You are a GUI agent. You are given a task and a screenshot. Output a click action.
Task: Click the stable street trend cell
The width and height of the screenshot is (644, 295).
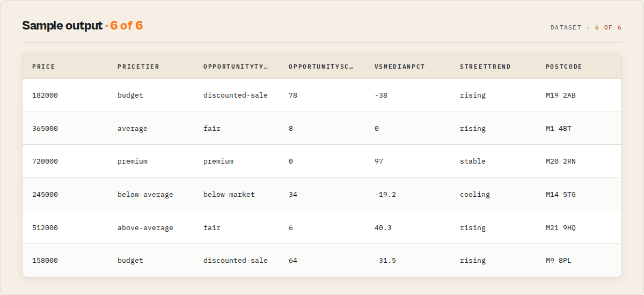(473, 161)
